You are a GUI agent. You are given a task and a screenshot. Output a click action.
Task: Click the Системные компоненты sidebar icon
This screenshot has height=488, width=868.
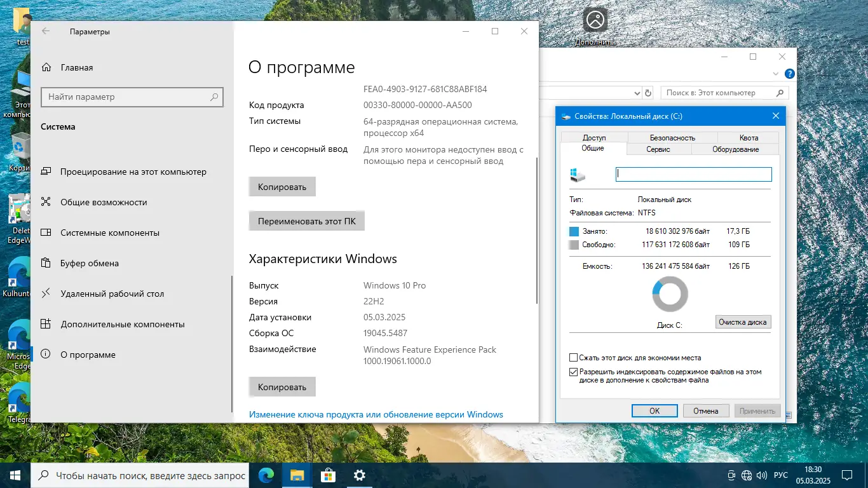pyautogui.click(x=46, y=233)
